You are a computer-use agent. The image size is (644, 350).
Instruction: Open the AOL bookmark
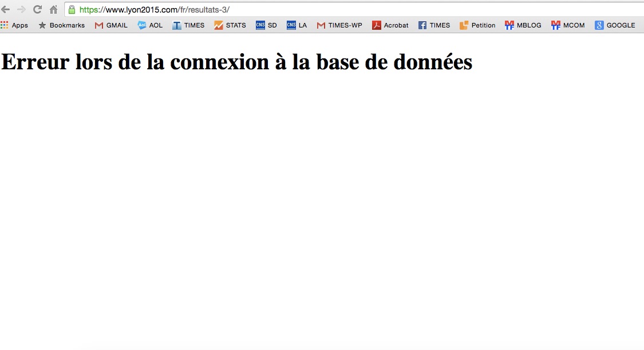(x=150, y=25)
